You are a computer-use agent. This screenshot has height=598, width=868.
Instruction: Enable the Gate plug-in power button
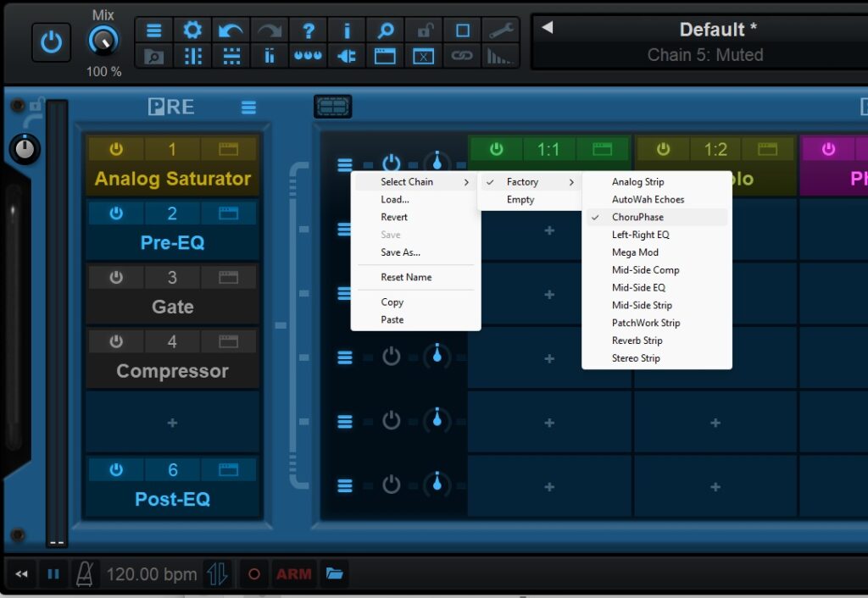click(x=116, y=278)
